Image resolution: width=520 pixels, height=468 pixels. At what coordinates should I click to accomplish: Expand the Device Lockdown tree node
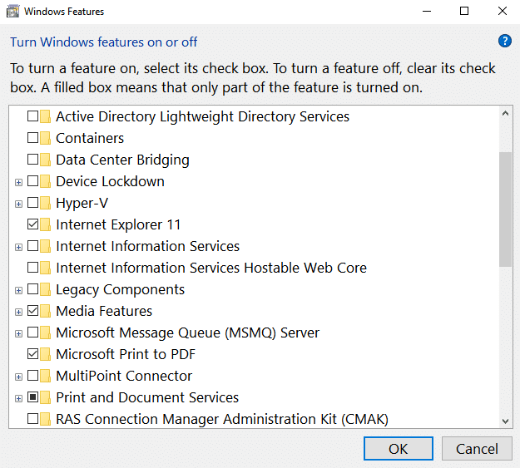[19, 182]
